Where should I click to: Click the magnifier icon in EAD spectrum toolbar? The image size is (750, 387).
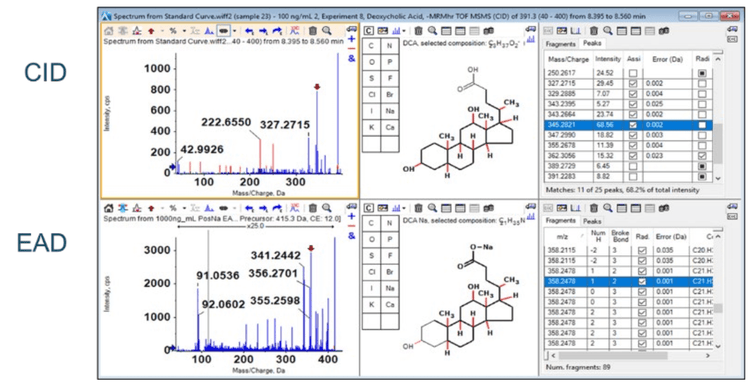(327, 208)
